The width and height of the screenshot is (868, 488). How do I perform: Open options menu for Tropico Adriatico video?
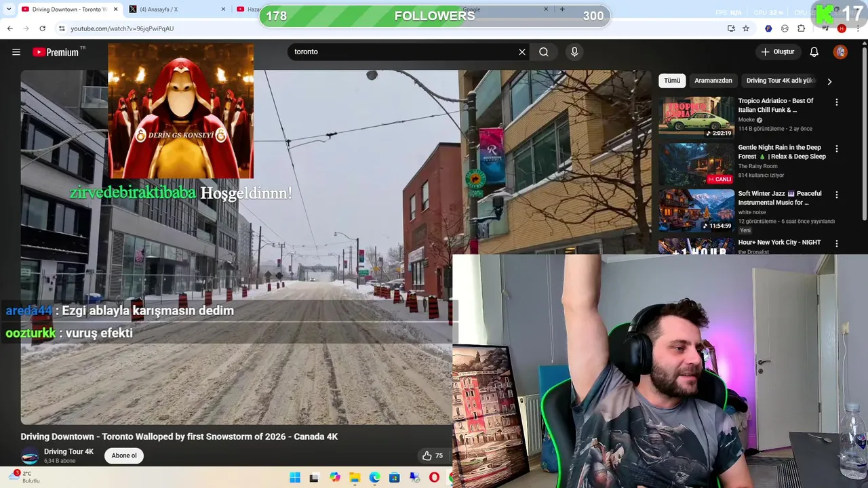[x=836, y=102]
